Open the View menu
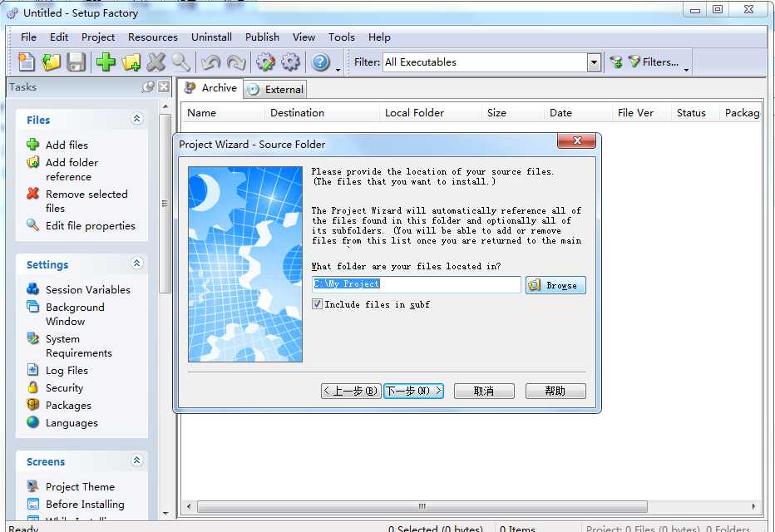 point(304,37)
